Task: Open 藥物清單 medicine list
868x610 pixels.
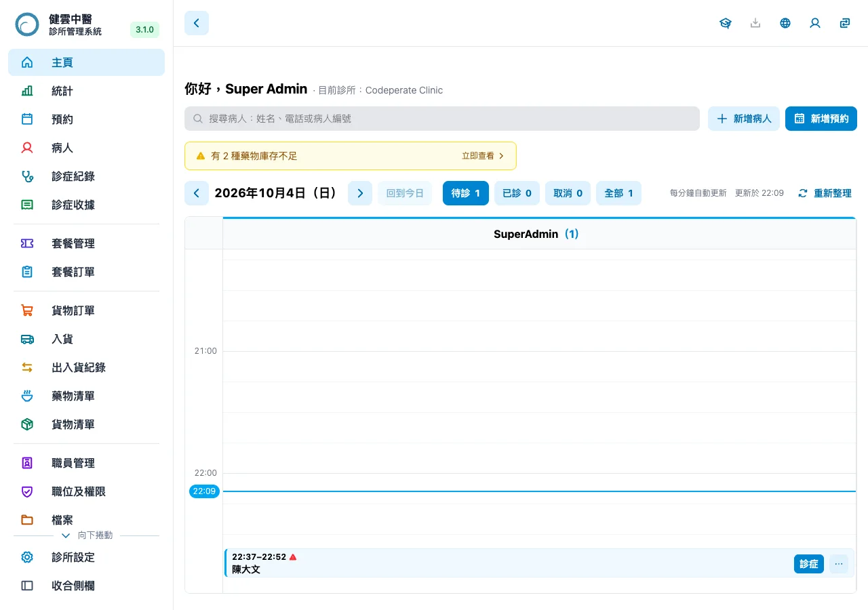Action: pos(86,396)
